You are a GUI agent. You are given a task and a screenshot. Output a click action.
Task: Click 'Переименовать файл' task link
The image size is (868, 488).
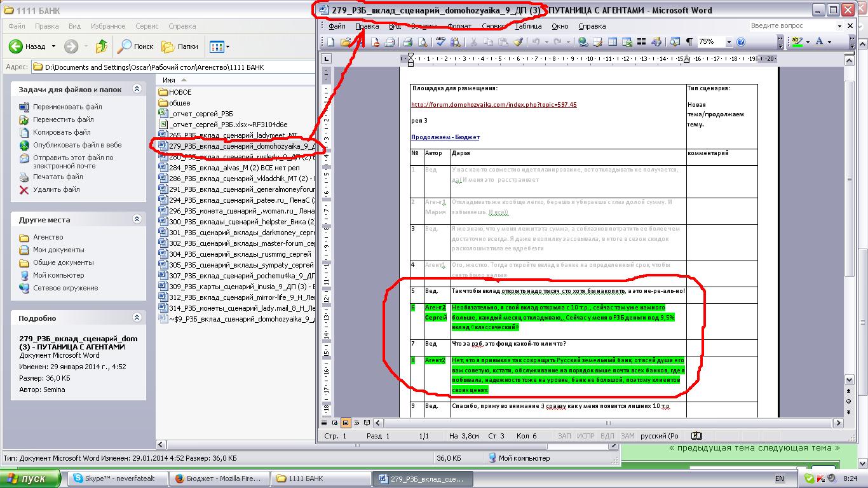pyautogui.click(x=67, y=107)
